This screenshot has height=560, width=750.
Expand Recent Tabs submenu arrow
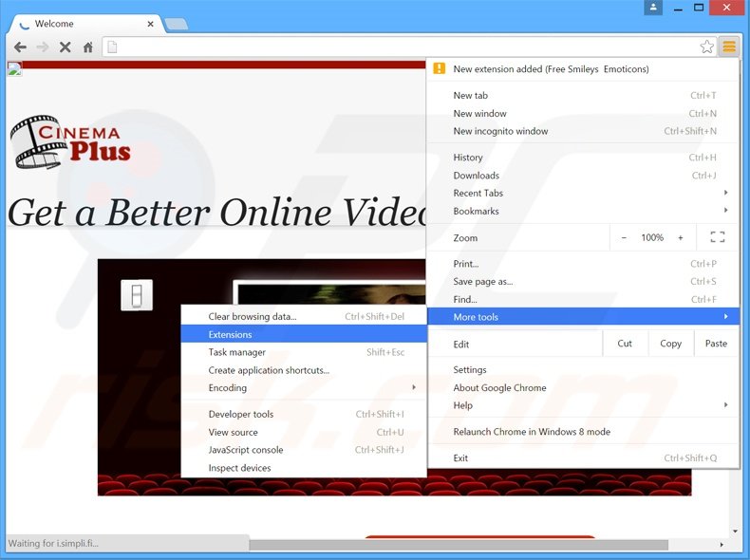(x=725, y=193)
